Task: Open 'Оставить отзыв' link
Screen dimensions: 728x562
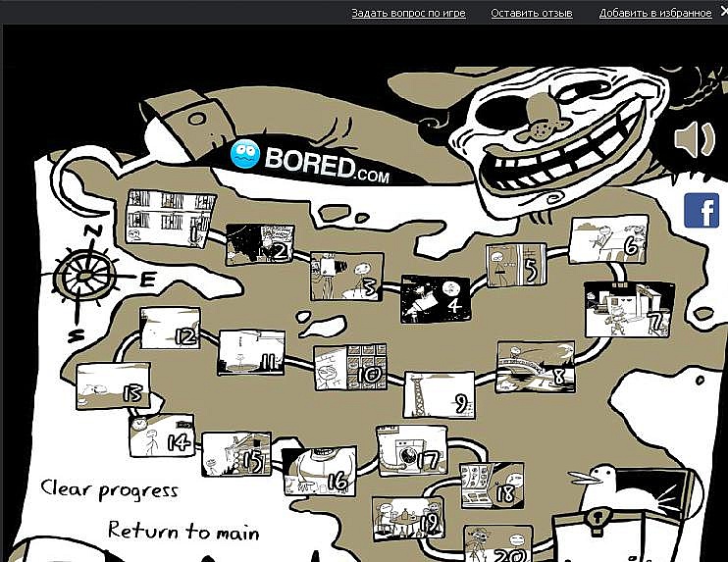Action: pyautogui.click(x=532, y=13)
